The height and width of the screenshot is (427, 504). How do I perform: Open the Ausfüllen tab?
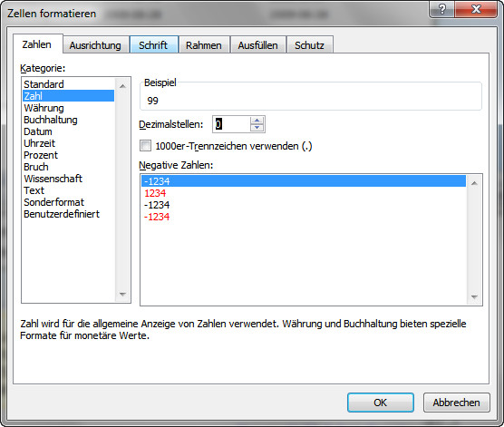pos(257,45)
